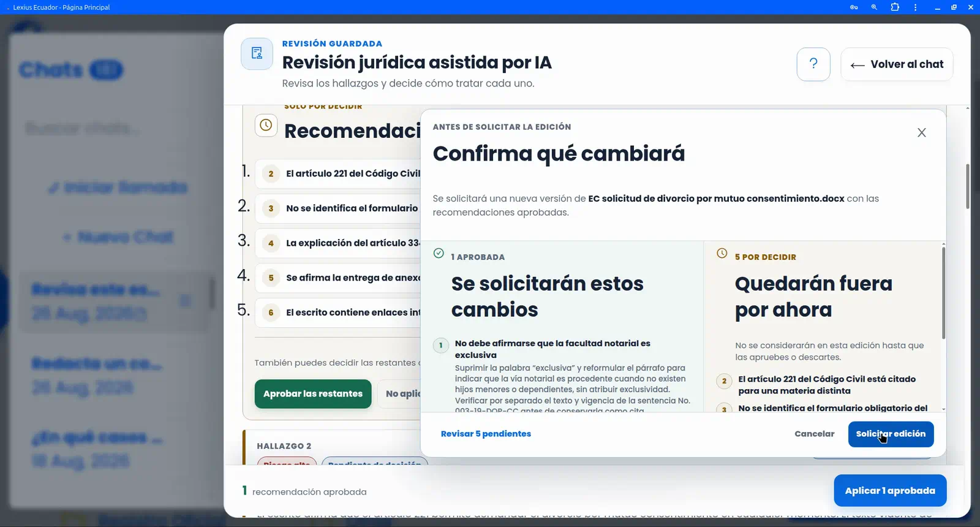Click the file name EC solicitud de divorcio
Screen dimensions: 980x527
(716, 199)
